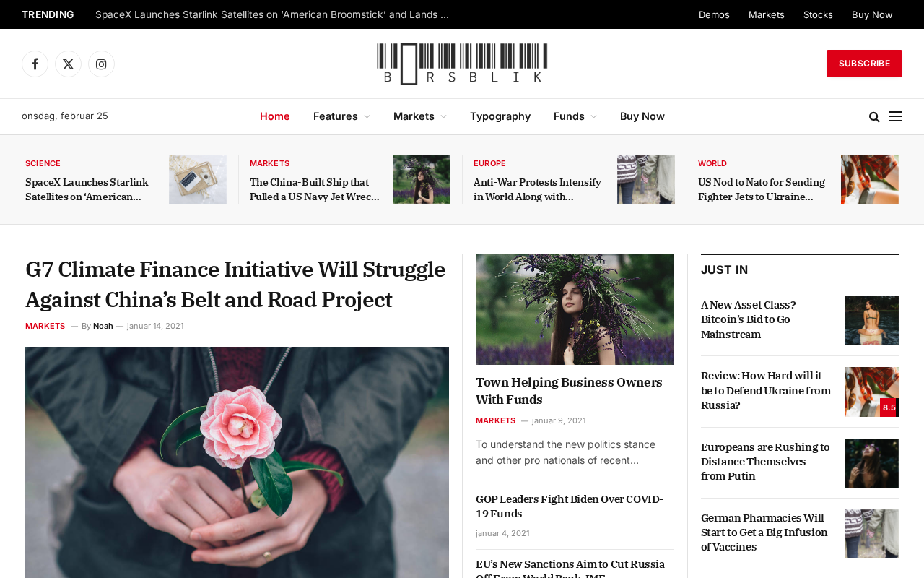Open the Facebook social icon
The width and height of the screenshot is (924, 578).
coord(35,64)
